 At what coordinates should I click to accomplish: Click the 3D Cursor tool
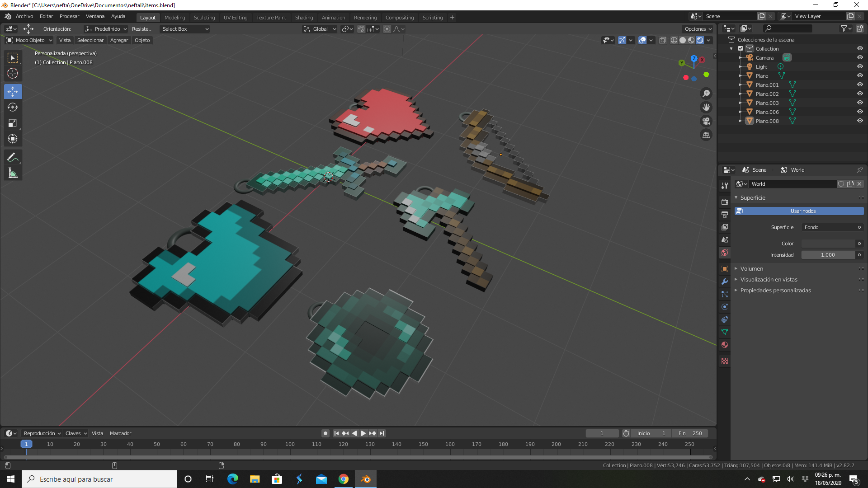[13, 73]
